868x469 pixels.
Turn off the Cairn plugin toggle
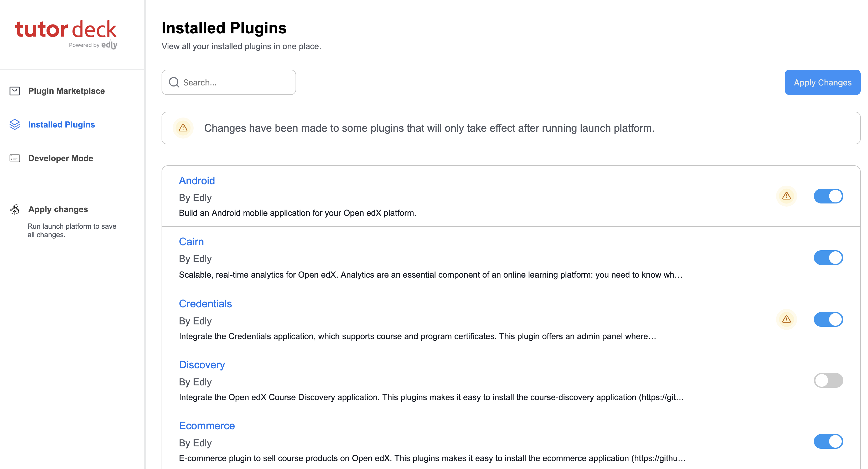[828, 258]
